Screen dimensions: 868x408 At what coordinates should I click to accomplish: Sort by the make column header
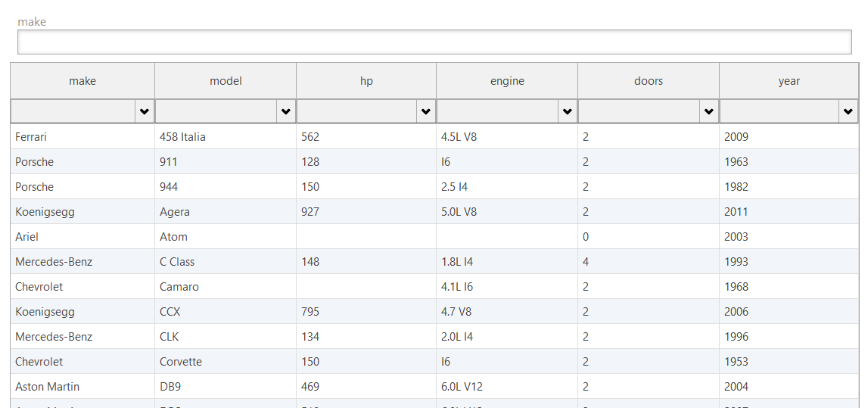(x=82, y=81)
